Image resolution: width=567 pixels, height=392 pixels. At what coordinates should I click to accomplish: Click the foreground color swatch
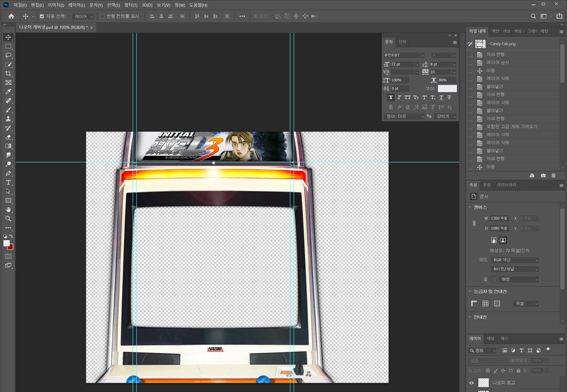coord(6,243)
